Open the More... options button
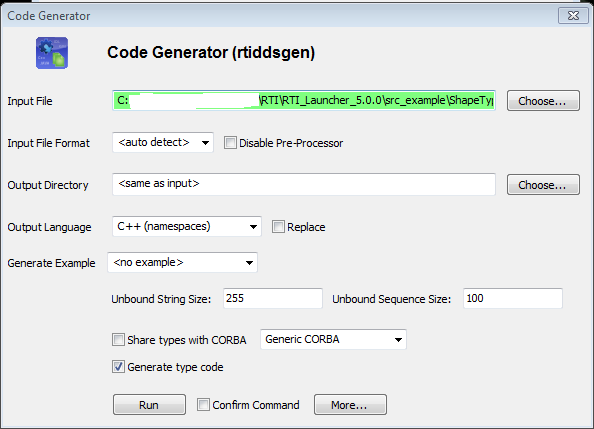Viewport: 594px width, 429px height. 350,405
